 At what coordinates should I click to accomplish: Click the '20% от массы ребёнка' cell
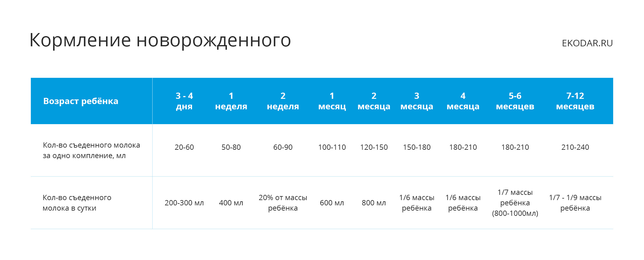click(283, 203)
